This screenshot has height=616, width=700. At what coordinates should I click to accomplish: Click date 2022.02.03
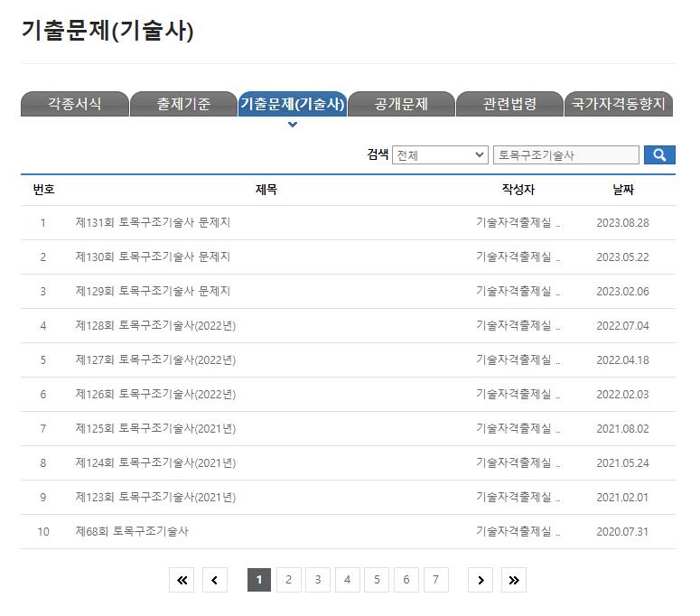622,395
